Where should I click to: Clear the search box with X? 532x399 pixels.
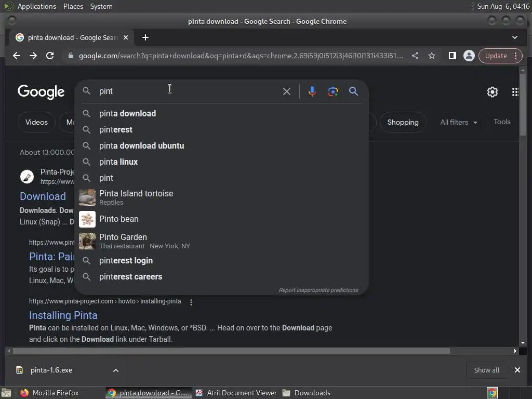(x=287, y=91)
